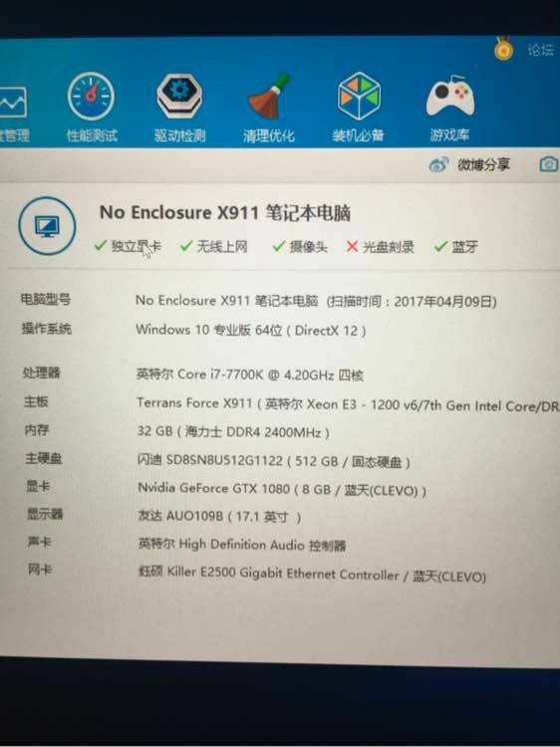Click the 光盘刻录 feature label
The image size is (560, 747).
click(x=389, y=247)
